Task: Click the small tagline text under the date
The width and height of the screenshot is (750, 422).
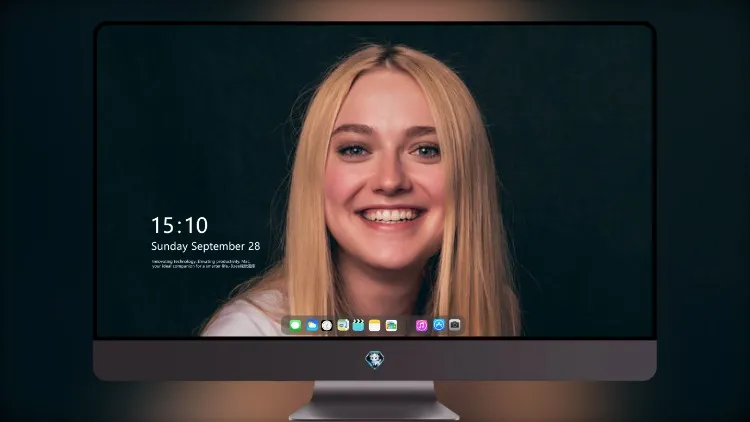Action: pos(203,264)
